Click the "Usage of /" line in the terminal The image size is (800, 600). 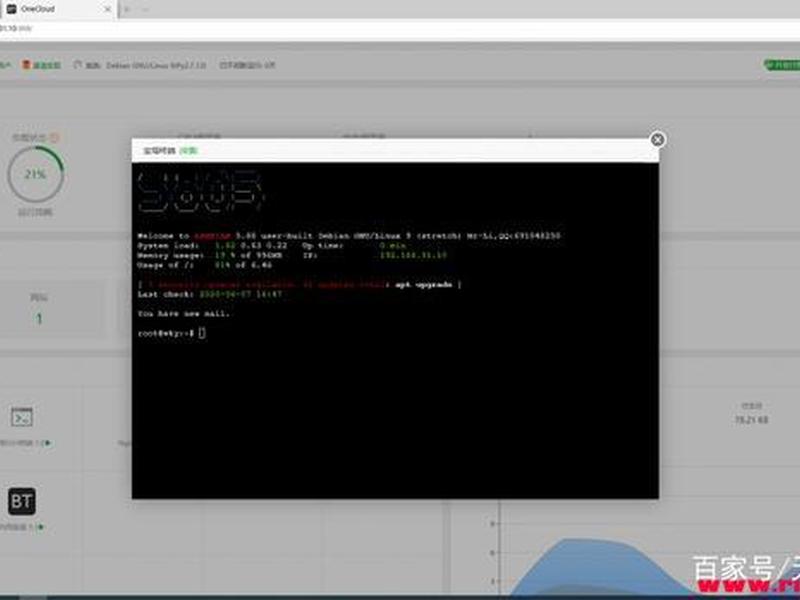(x=205, y=265)
